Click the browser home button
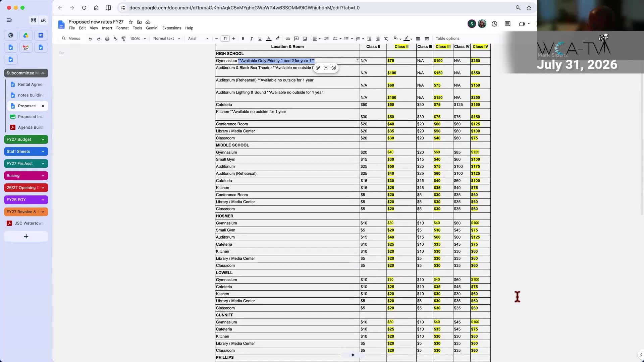Image resolution: width=644 pixels, height=362 pixels. click(x=96, y=8)
